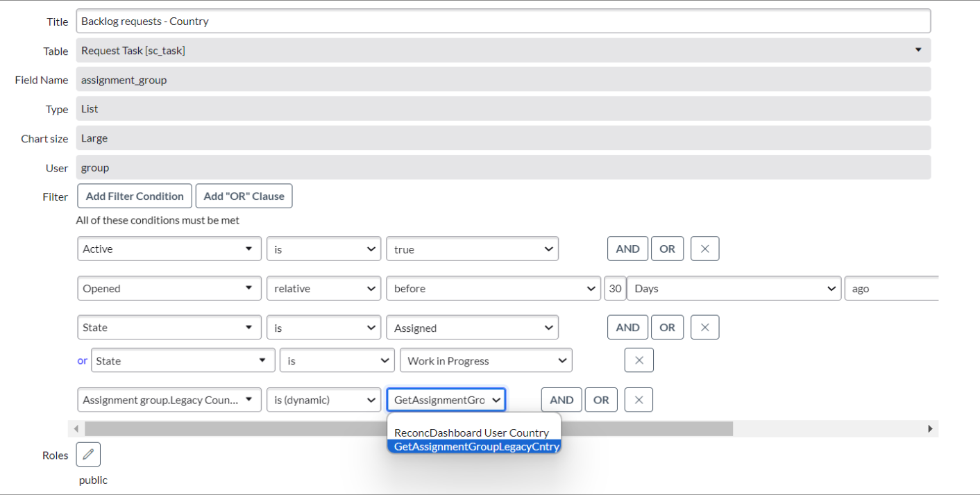980x495 pixels.
Task: Remove the Assignment group Legacy condition
Action: (x=639, y=399)
